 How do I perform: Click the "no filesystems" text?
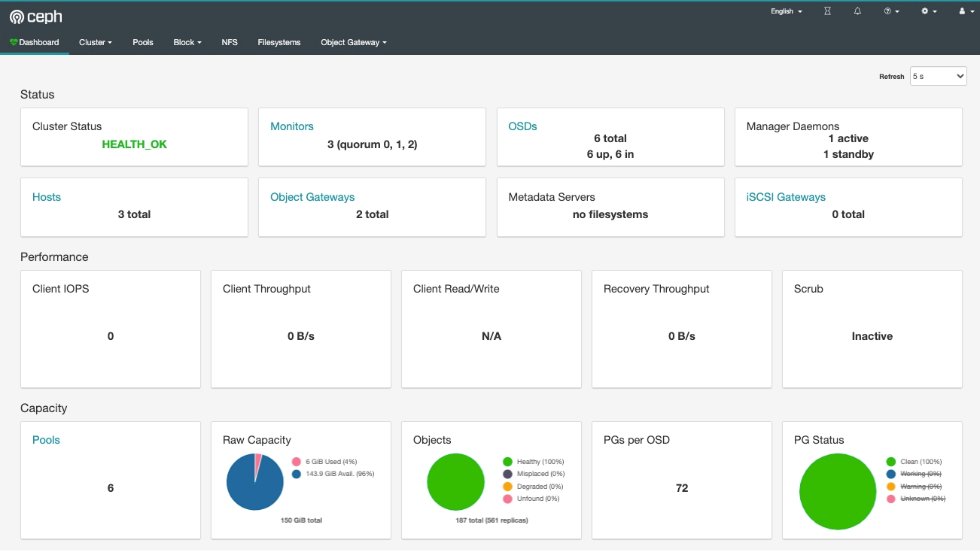(610, 214)
